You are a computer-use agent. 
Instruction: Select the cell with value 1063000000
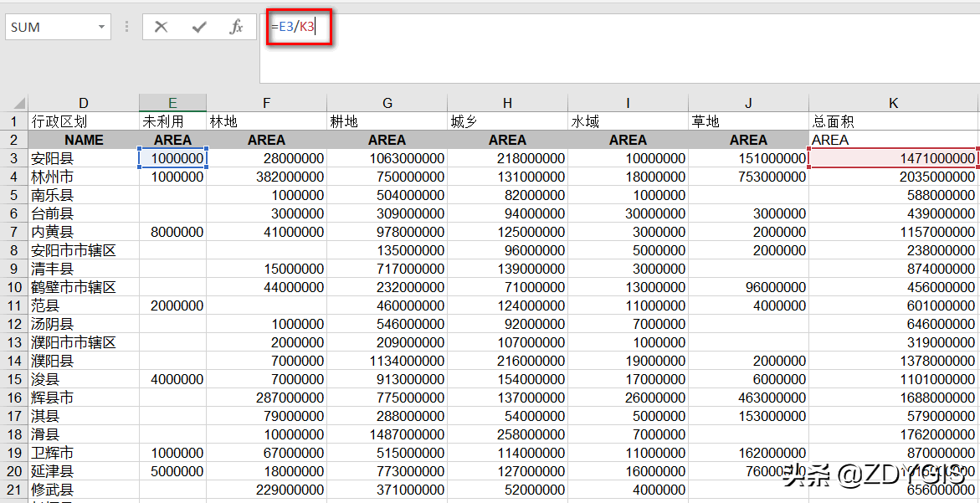387,159
